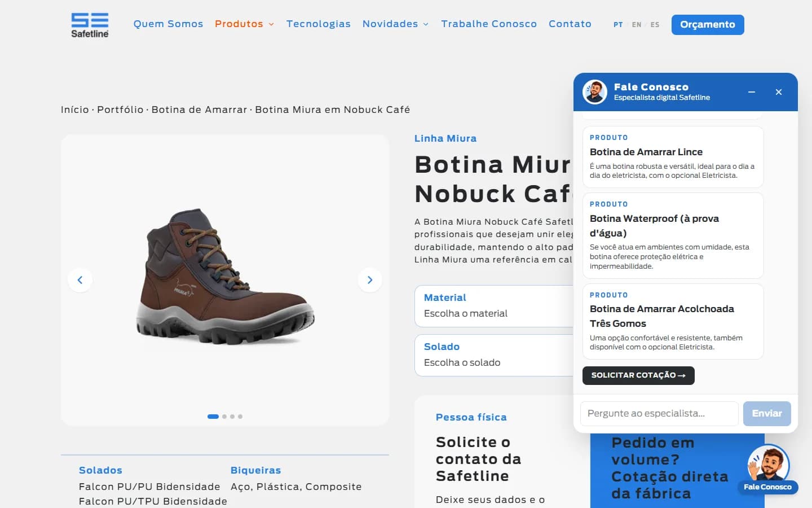The height and width of the screenshot is (508, 812).
Task: Switch language to EN
Action: click(x=637, y=25)
